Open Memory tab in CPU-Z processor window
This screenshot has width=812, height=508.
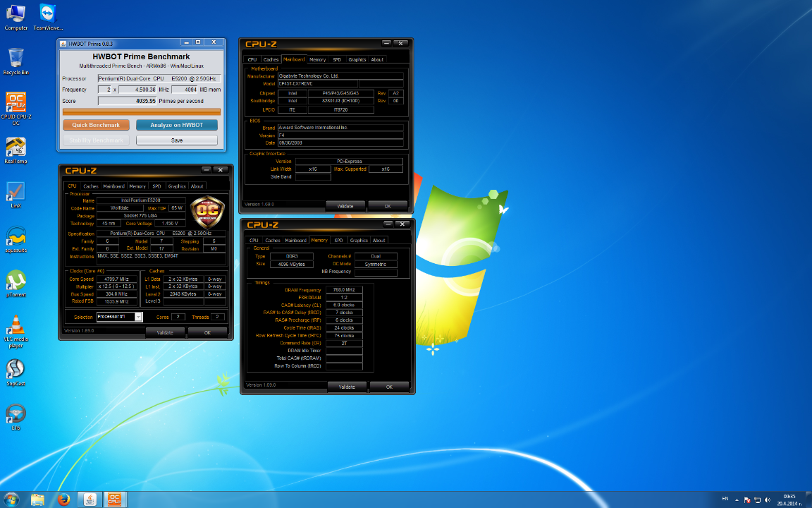pyautogui.click(x=137, y=186)
